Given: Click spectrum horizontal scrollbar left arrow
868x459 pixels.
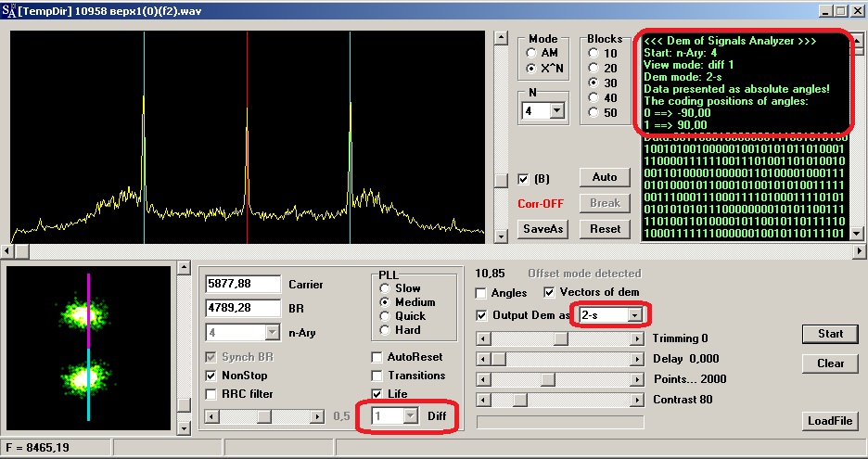Looking at the screenshot, I should pos(7,251).
